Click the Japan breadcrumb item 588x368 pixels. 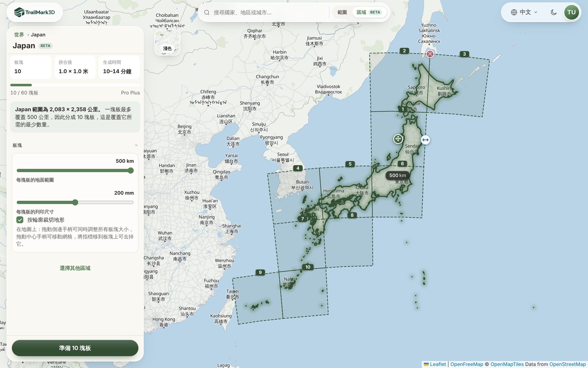pyautogui.click(x=38, y=35)
